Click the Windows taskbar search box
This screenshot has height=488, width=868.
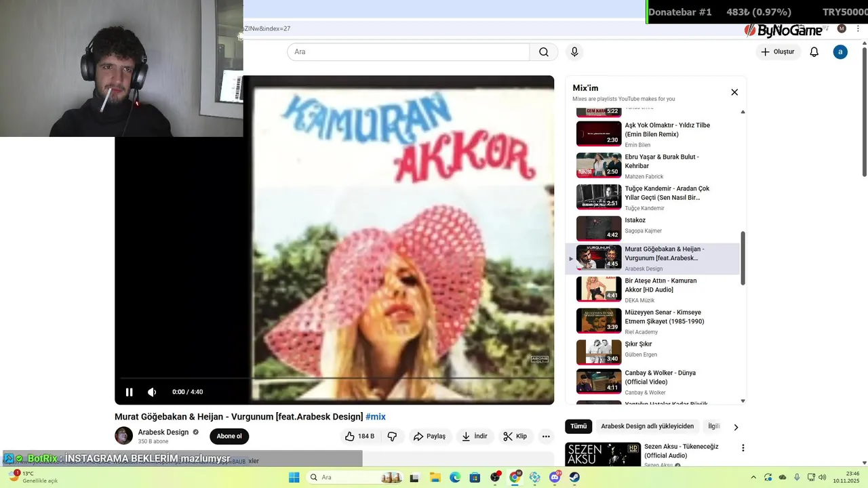coord(355,477)
